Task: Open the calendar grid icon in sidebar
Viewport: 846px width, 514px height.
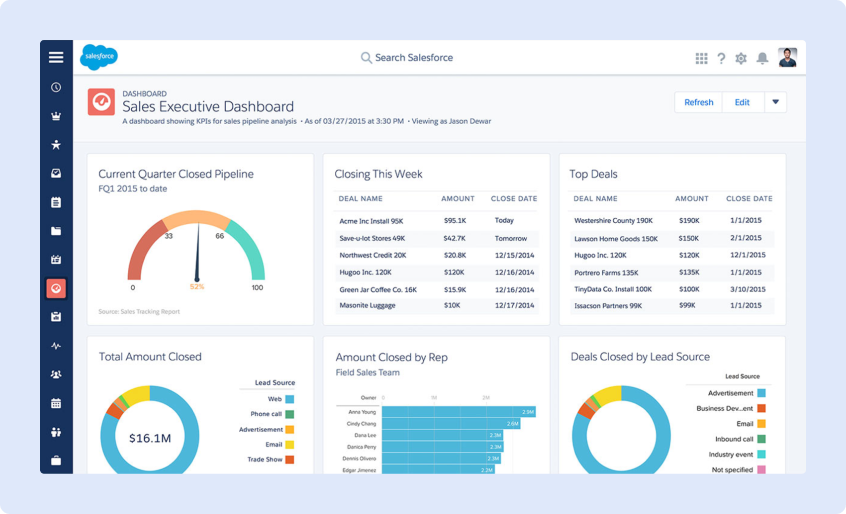Action: 56,403
